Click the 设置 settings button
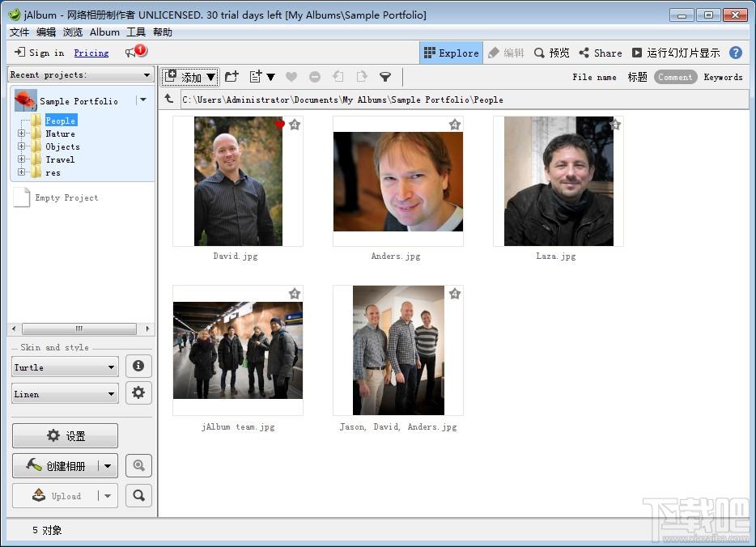 pos(65,435)
